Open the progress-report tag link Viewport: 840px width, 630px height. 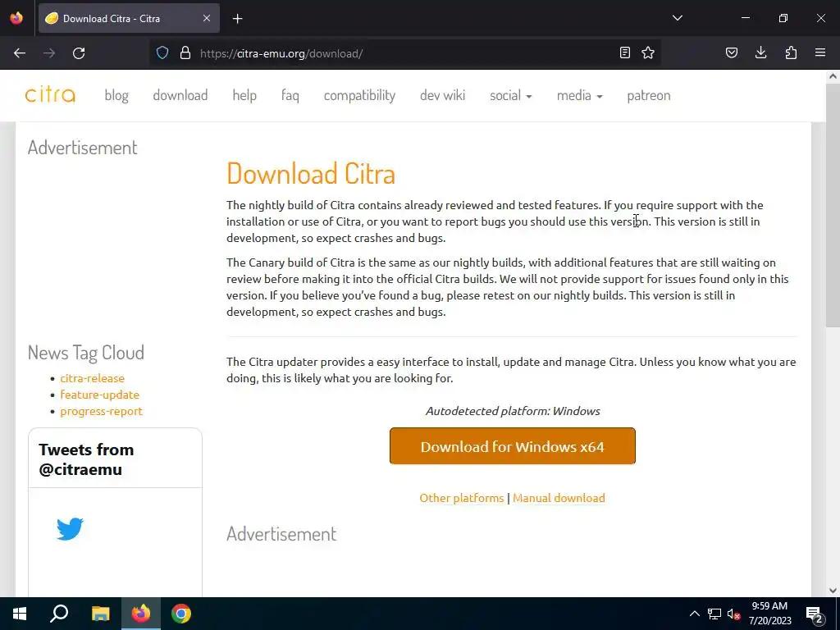click(x=101, y=412)
